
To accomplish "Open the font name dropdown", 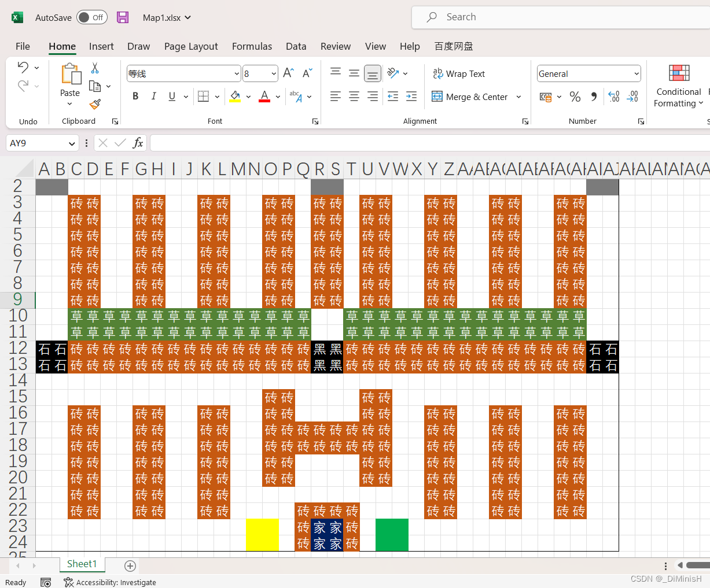I will point(237,73).
